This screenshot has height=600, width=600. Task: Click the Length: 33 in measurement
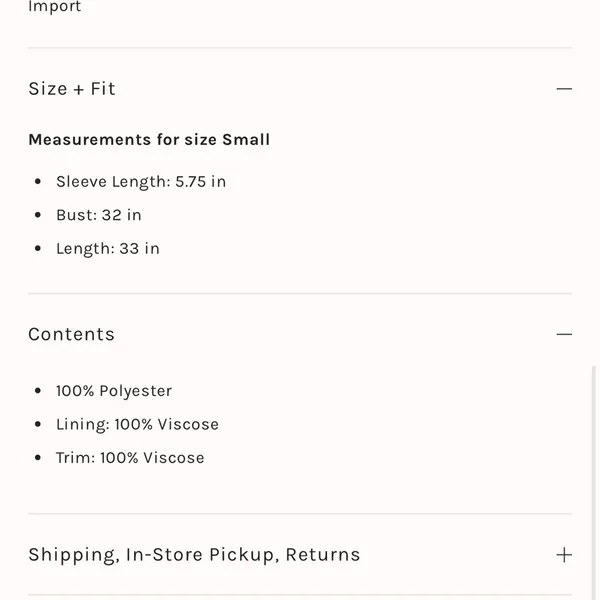pyautogui.click(x=108, y=249)
